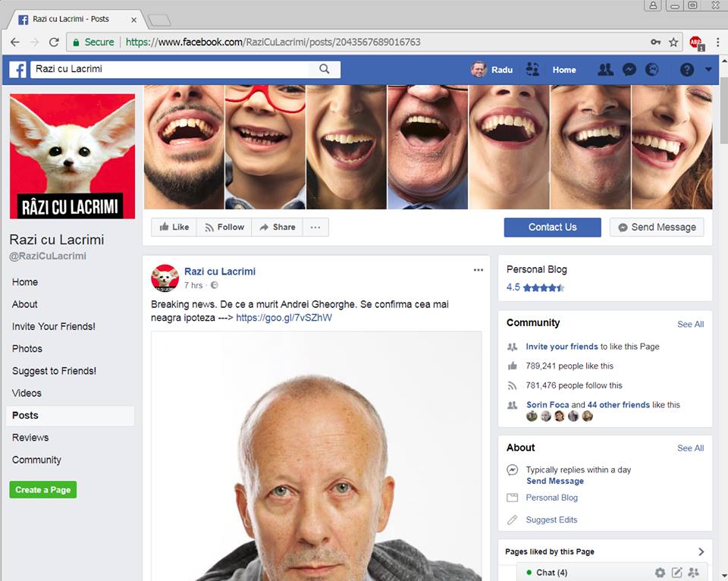Open Find Friends icon beside Radu
Image resolution: width=728 pixels, height=581 pixels.
[532, 70]
